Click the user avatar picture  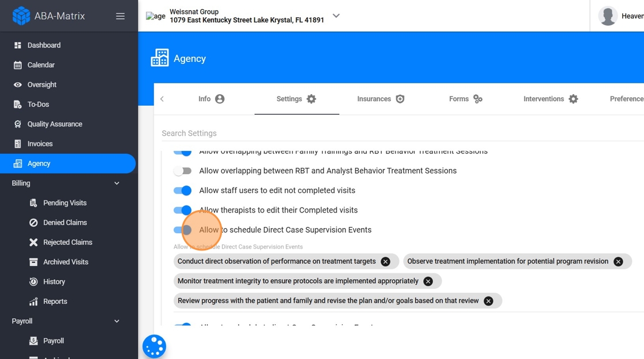point(608,16)
